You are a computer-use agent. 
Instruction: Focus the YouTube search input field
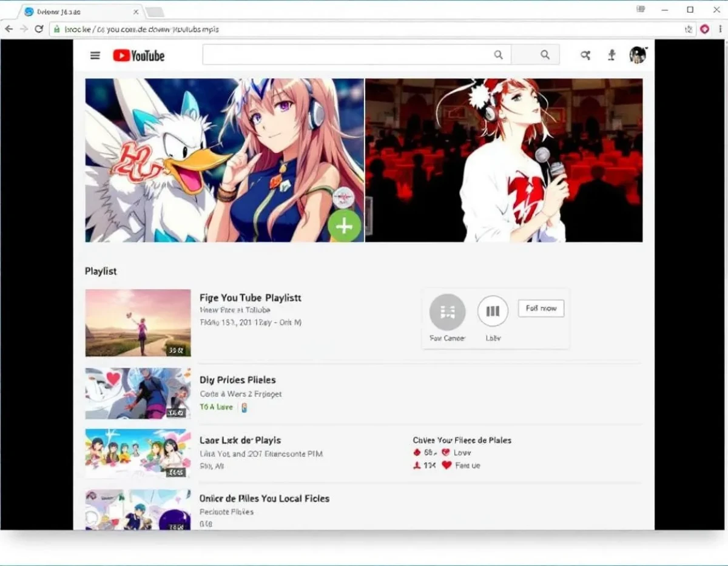pyautogui.click(x=357, y=55)
